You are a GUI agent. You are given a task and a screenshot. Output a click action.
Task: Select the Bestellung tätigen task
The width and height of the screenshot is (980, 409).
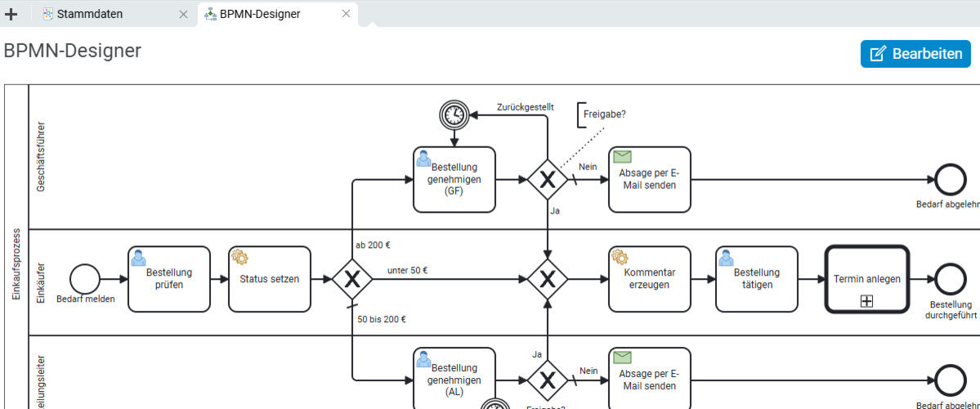[757, 278]
